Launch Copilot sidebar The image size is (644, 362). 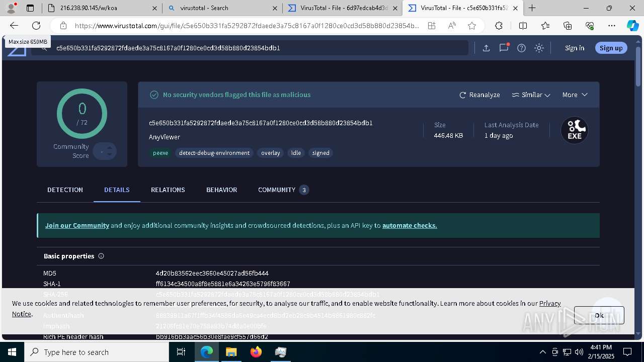pyautogui.click(x=632, y=26)
